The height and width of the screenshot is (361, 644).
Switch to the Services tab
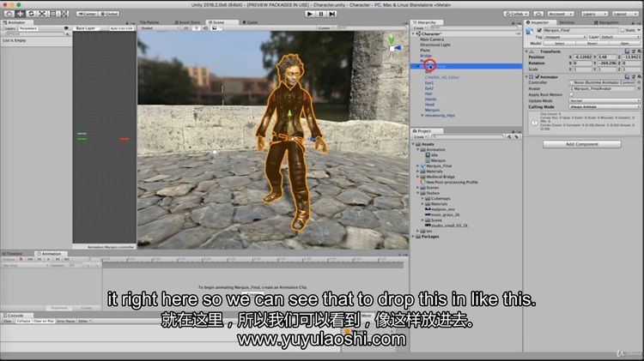click(566, 22)
